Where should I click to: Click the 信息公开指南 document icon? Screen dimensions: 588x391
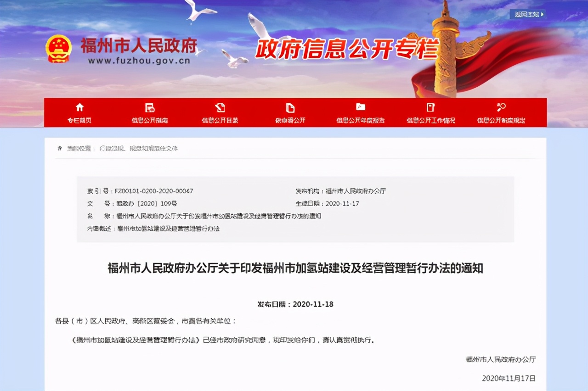coord(150,108)
